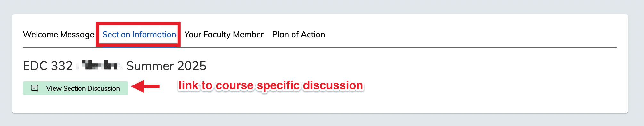Click the word 'course' in the red annotation

pos(235,85)
